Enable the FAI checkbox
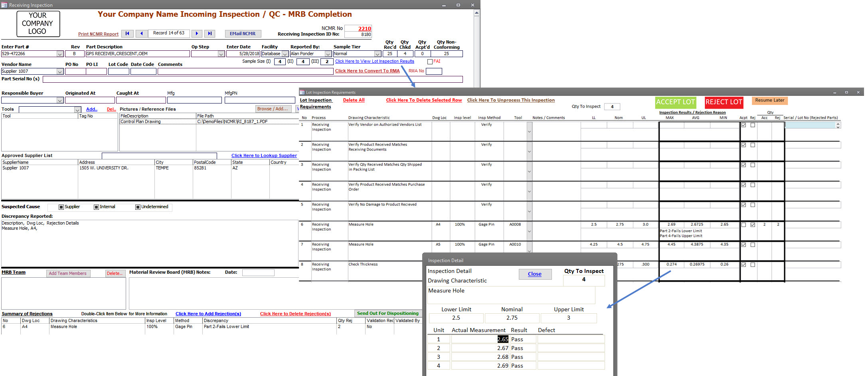This screenshot has height=376, width=868. click(430, 61)
